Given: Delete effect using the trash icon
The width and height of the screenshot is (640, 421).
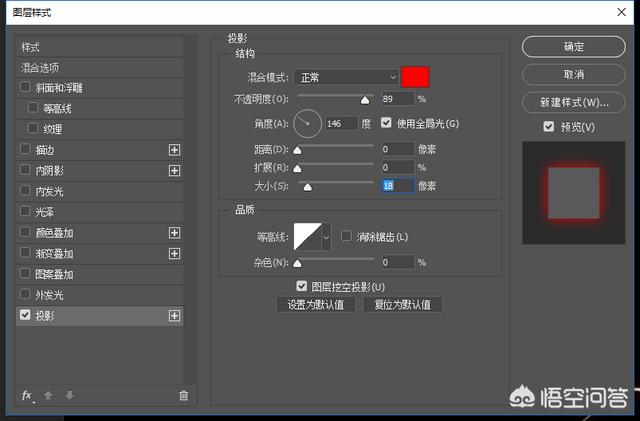Looking at the screenshot, I should click(x=184, y=395).
